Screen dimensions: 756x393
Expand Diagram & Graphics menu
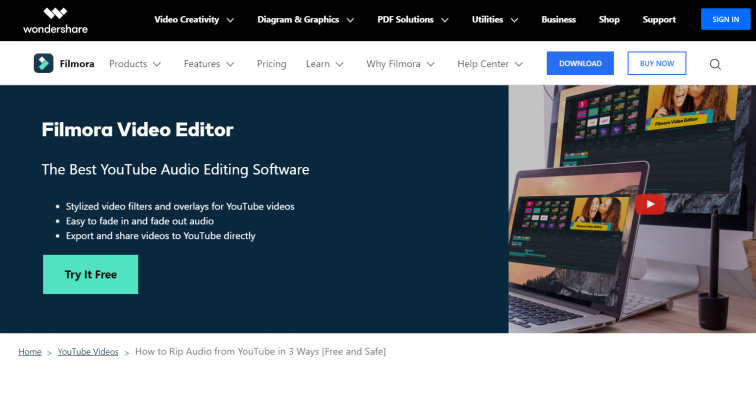click(305, 20)
